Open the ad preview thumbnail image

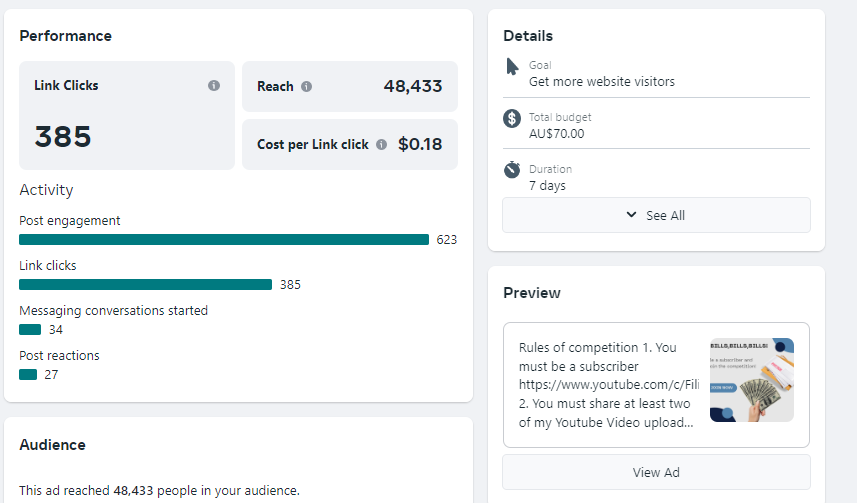(751, 379)
